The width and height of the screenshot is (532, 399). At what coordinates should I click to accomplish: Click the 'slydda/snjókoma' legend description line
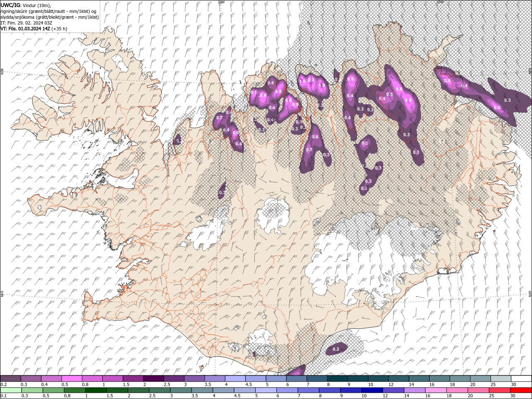coord(49,17)
